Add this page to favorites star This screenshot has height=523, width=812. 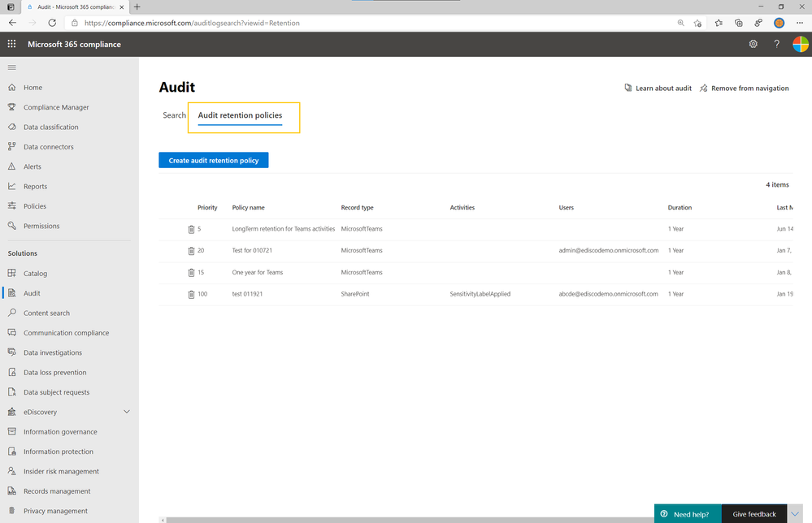[697, 23]
